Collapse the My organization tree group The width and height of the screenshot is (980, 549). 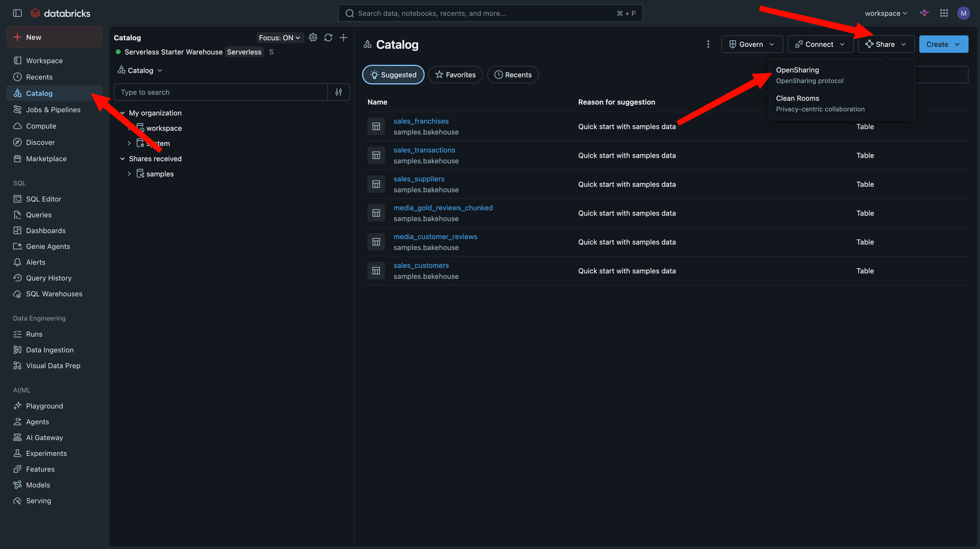pyautogui.click(x=122, y=113)
